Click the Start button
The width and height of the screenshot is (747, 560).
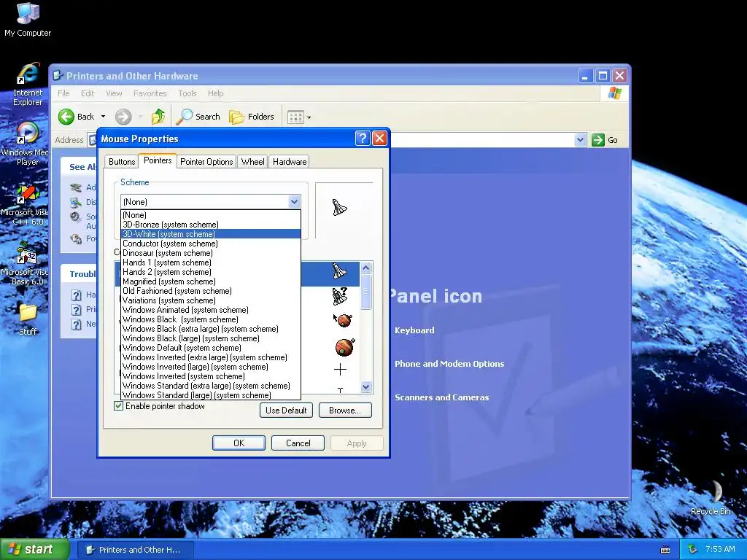tap(35, 550)
